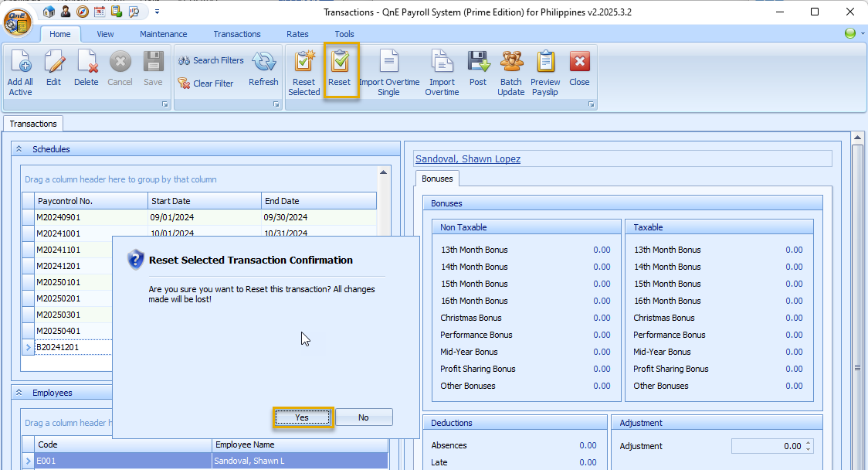Select the M20240901 schedule row
The image size is (868, 470).
pos(199,217)
